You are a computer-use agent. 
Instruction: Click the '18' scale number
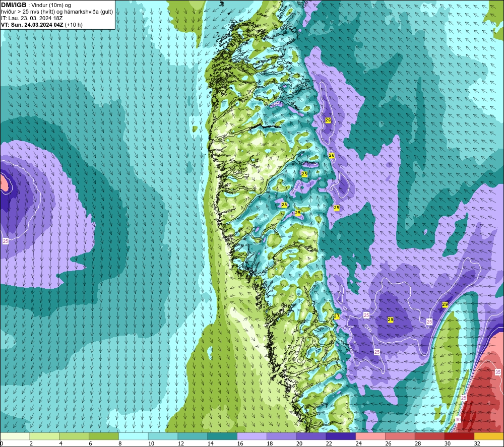[270, 443]
